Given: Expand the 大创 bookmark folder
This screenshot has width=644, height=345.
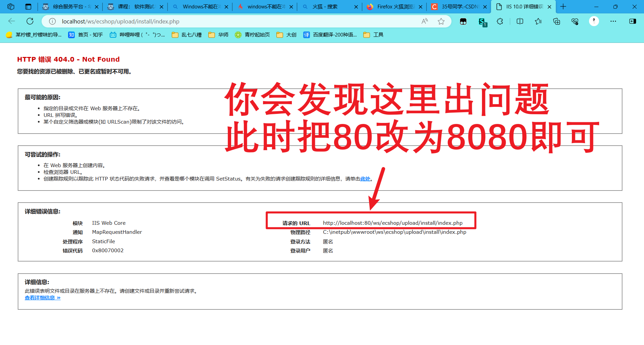Looking at the screenshot, I should pyautogui.click(x=286, y=35).
